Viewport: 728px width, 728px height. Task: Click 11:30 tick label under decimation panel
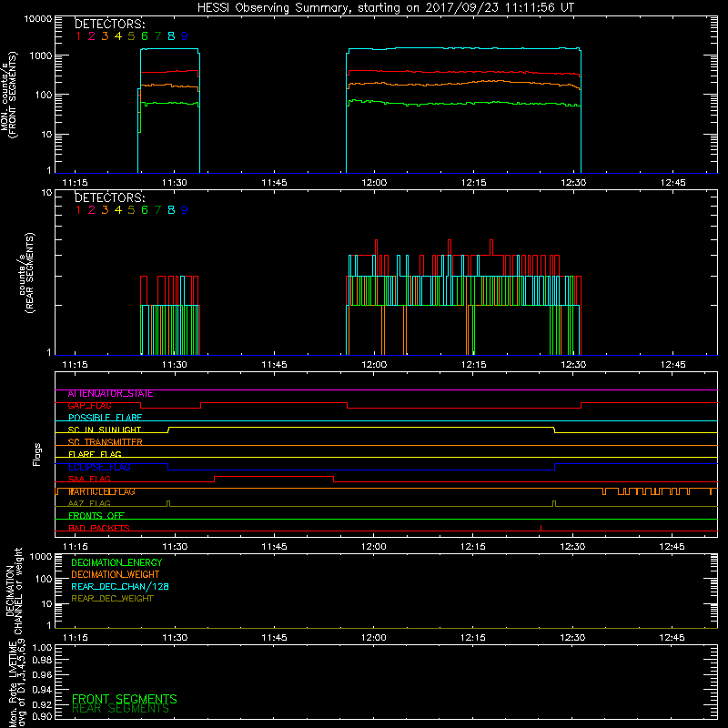[x=175, y=638]
